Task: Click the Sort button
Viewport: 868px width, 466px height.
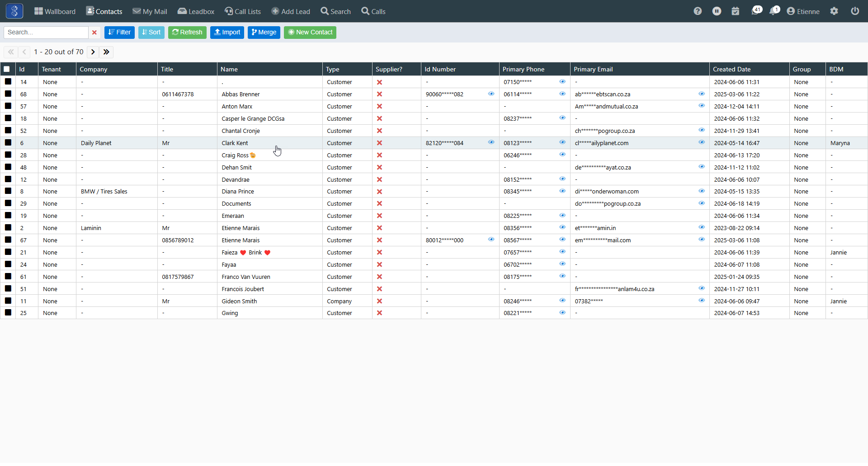Action: [151, 33]
